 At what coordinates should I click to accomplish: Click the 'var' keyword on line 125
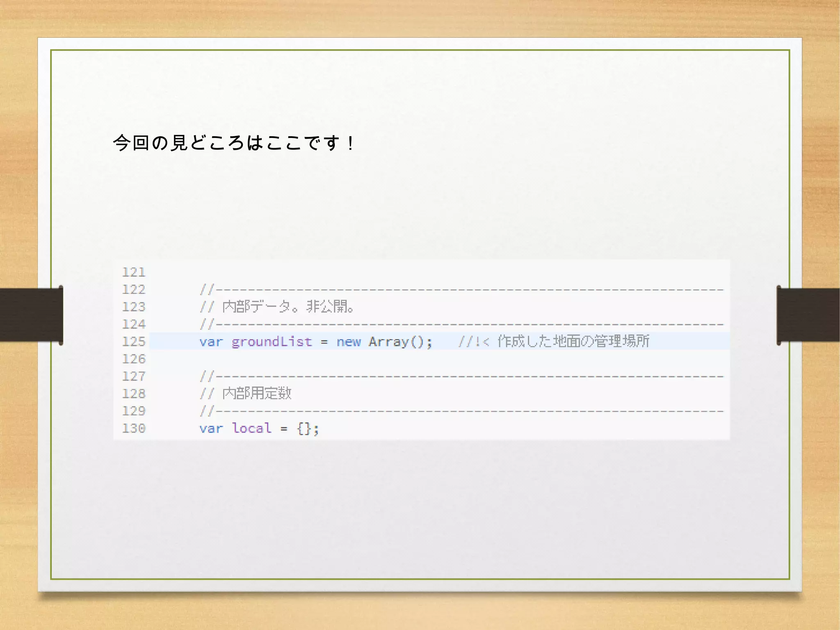(x=211, y=342)
